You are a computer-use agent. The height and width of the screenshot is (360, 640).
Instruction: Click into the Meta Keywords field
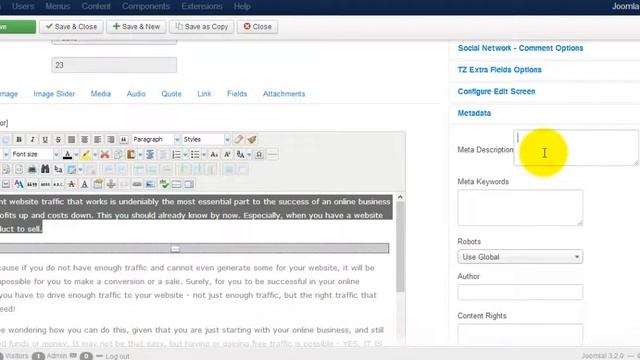tap(520, 208)
